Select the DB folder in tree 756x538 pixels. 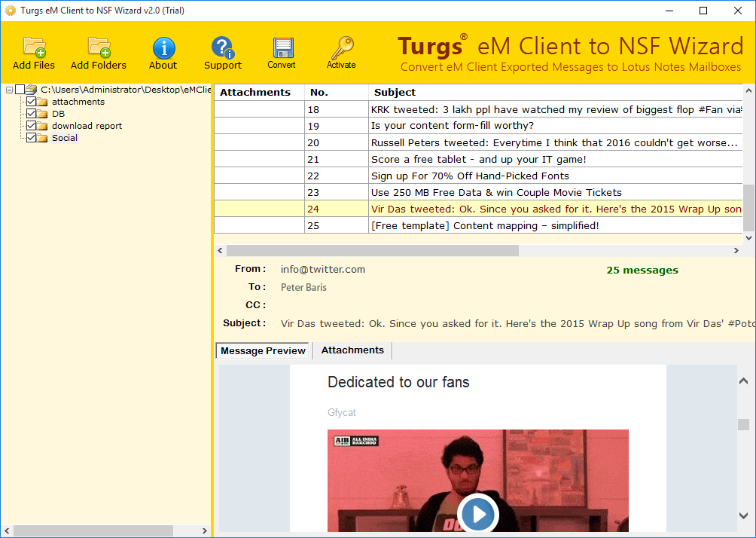[x=58, y=114]
